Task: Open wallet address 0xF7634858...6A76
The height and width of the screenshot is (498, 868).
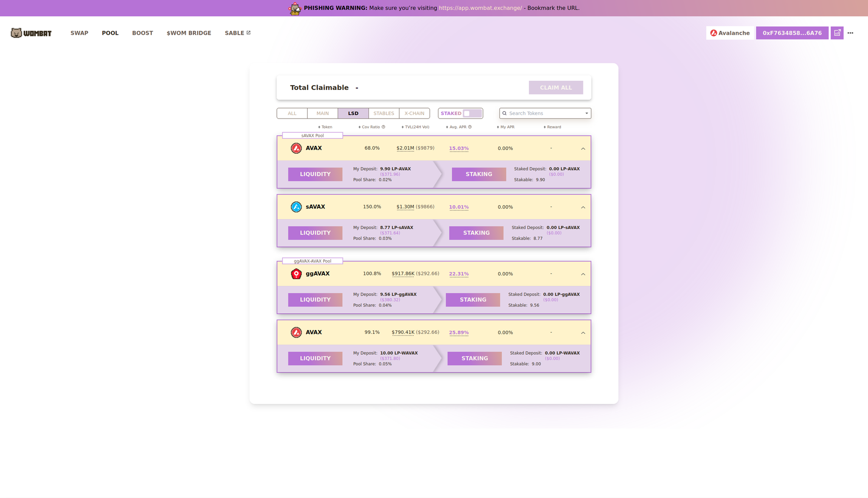Action: [x=792, y=33]
